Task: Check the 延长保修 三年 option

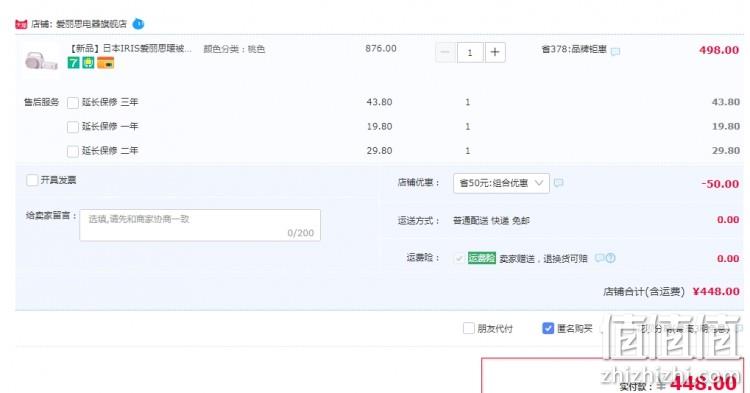Action: click(73, 102)
